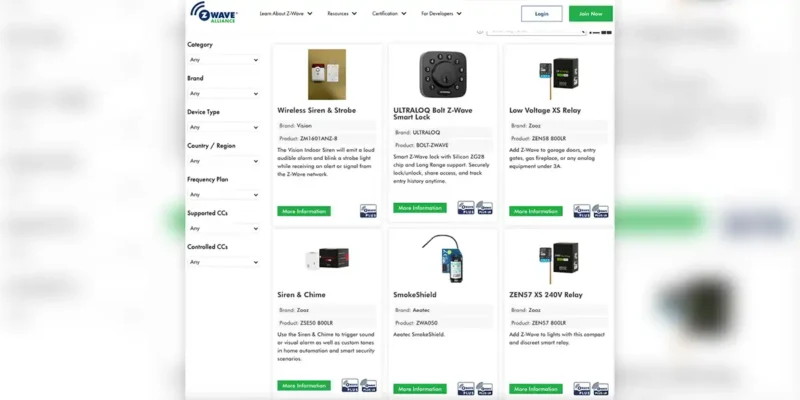Open the Controlled CCs filter dropdown

[223, 262]
